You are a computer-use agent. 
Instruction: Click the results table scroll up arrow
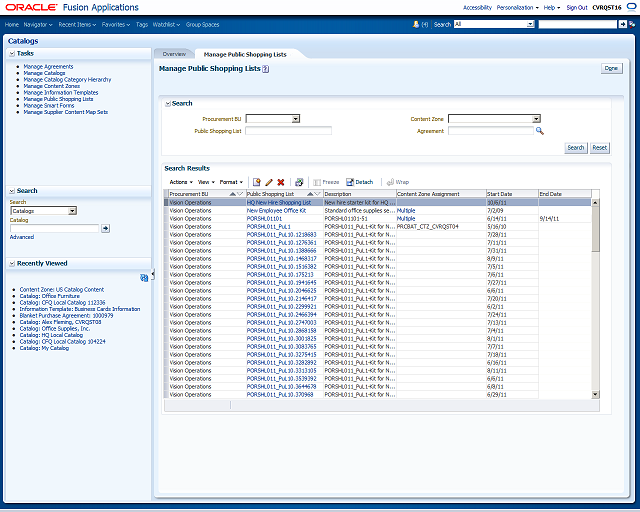coord(595,203)
